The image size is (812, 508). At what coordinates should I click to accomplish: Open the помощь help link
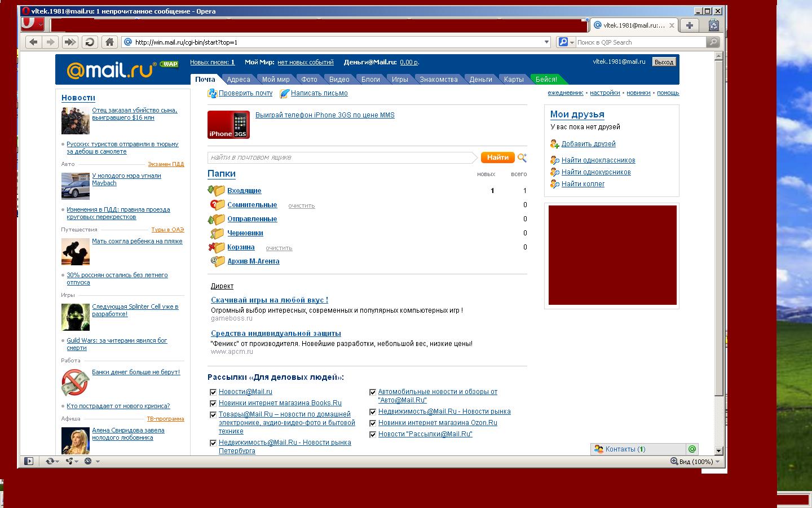668,93
